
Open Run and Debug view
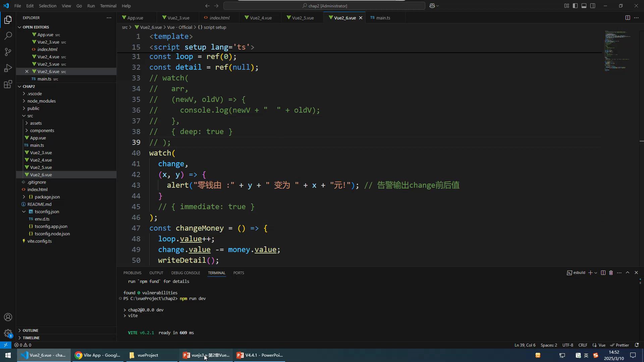(8, 68)
